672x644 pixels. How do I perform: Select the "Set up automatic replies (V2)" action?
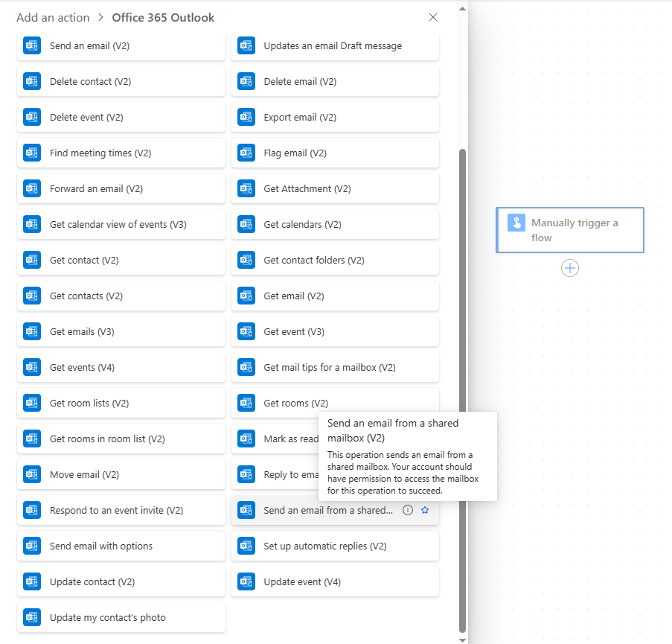pos(335,546)
